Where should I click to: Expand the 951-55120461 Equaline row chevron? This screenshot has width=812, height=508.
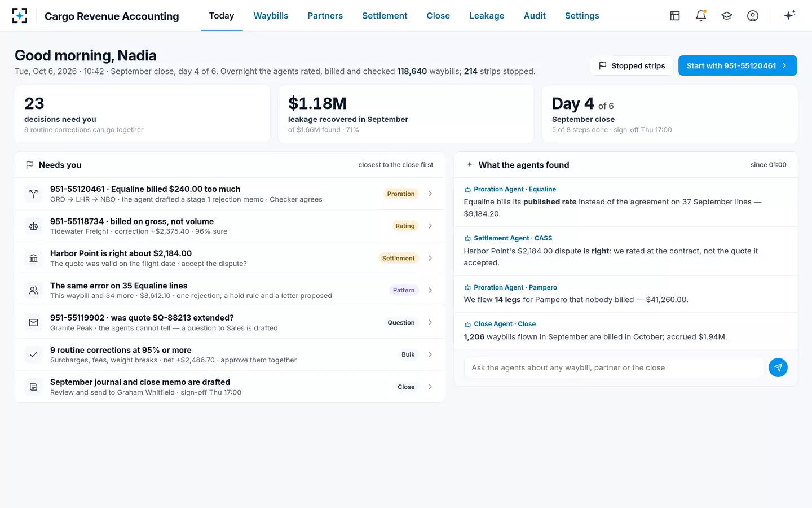point(430,194)
